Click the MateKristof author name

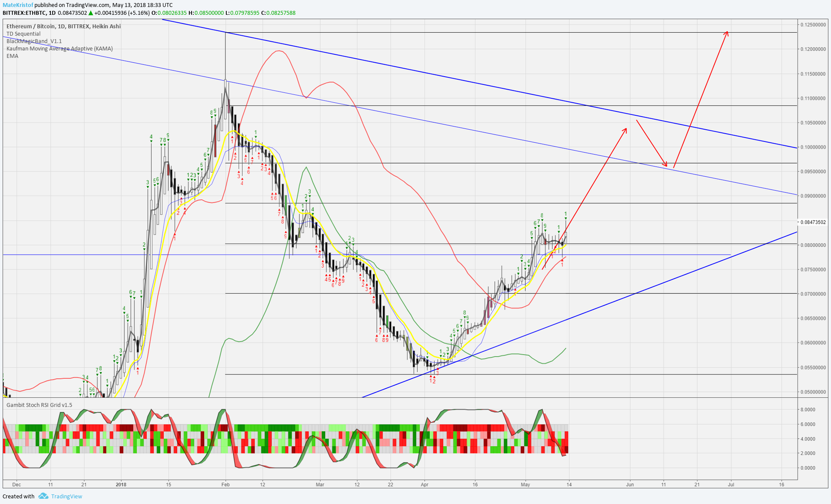coord(18,5)
